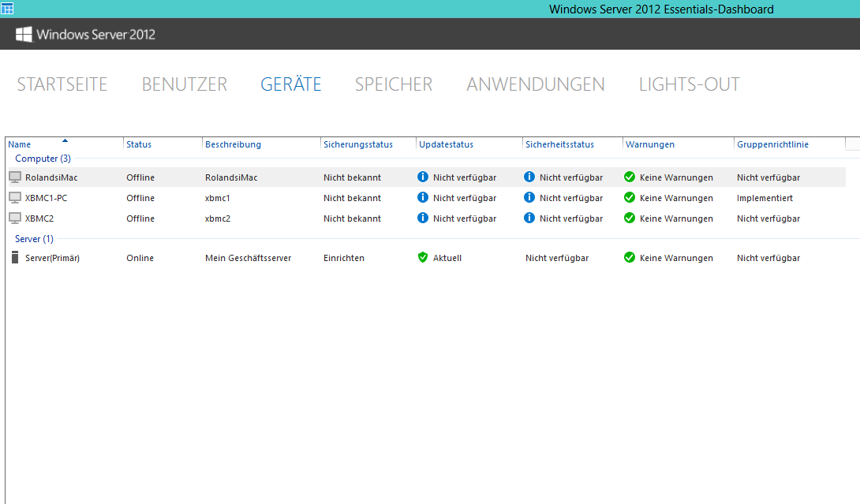
Task: Select the XBMC1-PC row name
Action: pos(46,198)
